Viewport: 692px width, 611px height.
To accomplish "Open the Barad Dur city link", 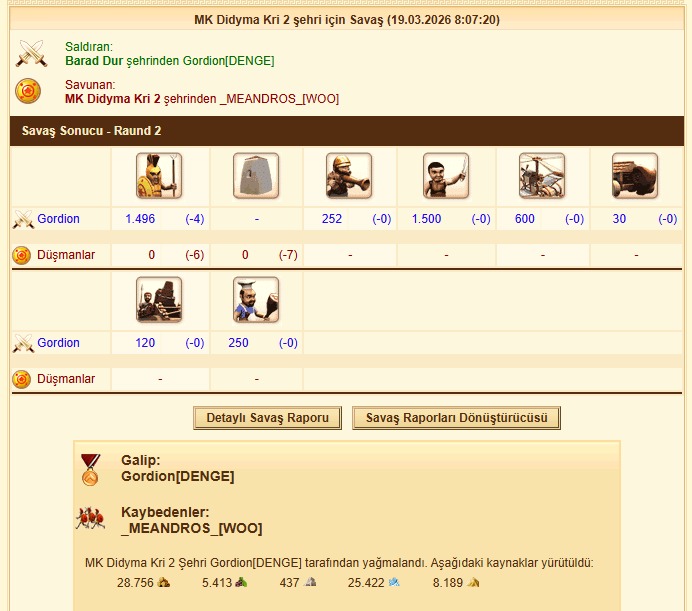I will 94,61.
